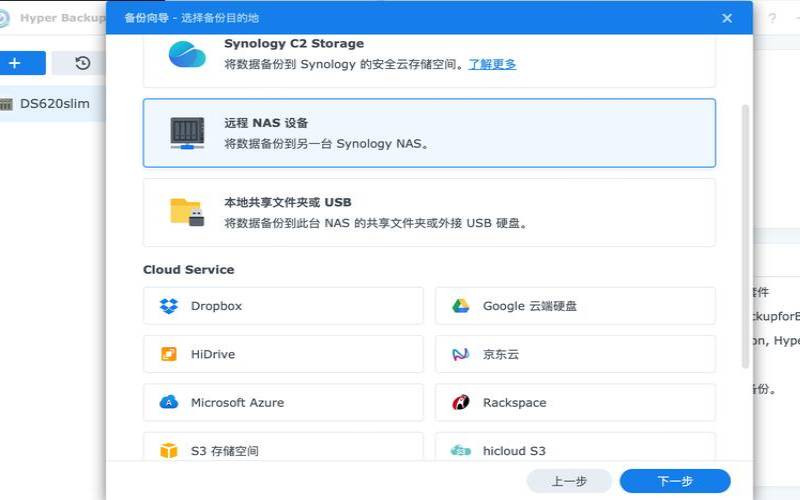Click the Google Drive logo icon
Image resolution: width=800 pixels, height=500 pixels.
(x=461, y=306)
